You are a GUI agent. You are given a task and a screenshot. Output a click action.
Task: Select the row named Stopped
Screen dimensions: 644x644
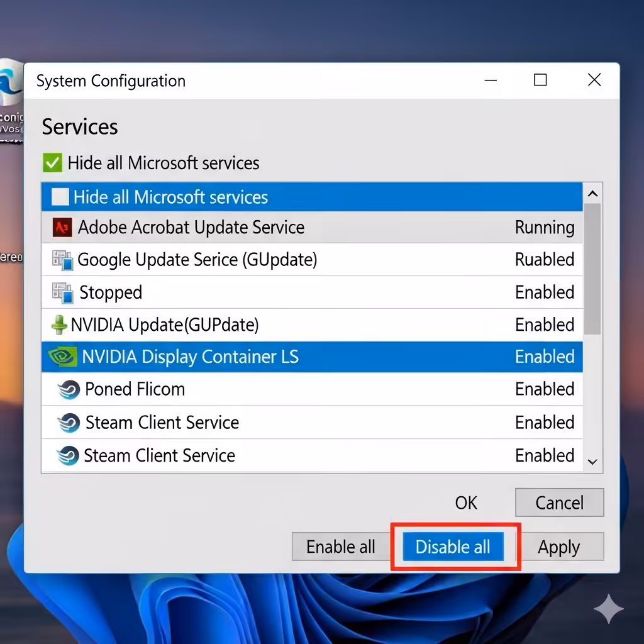pos(312,293)
